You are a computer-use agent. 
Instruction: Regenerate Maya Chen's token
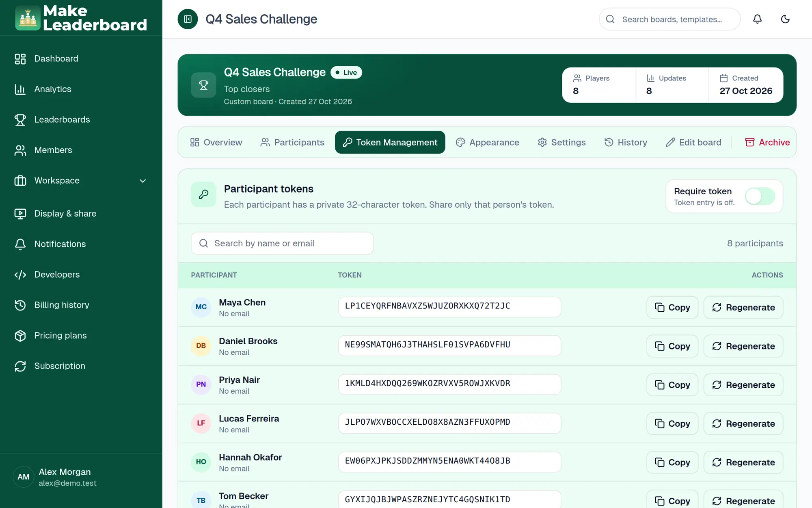743,308
